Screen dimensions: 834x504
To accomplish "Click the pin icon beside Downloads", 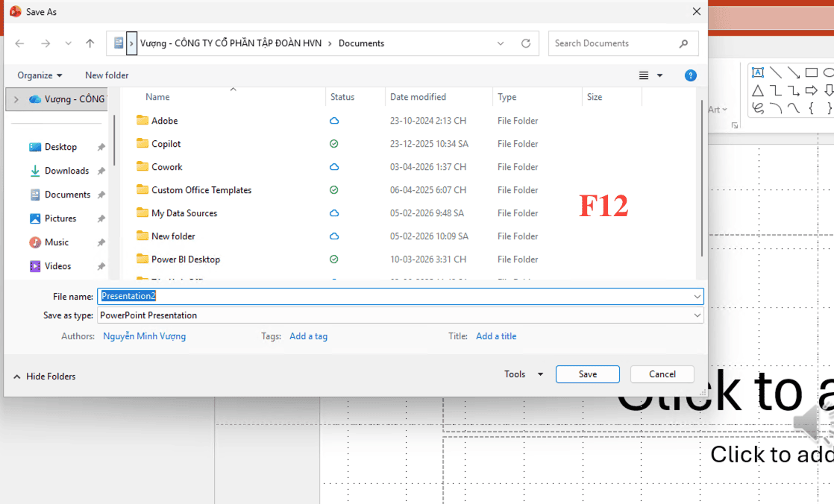I will (101, 171).
